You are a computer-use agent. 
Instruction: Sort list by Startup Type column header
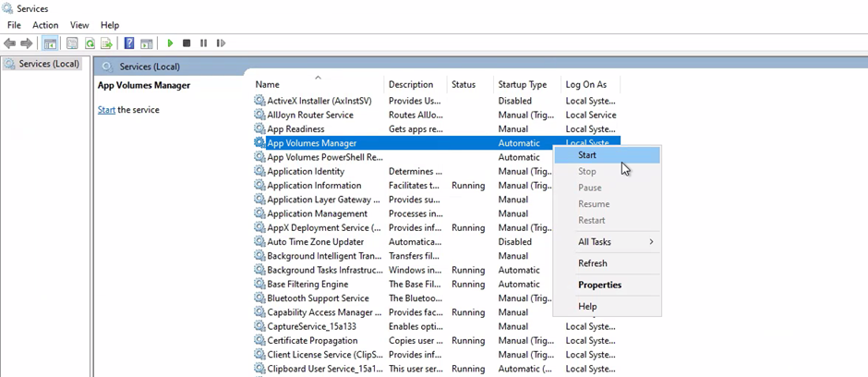click(x=523, y=85)
